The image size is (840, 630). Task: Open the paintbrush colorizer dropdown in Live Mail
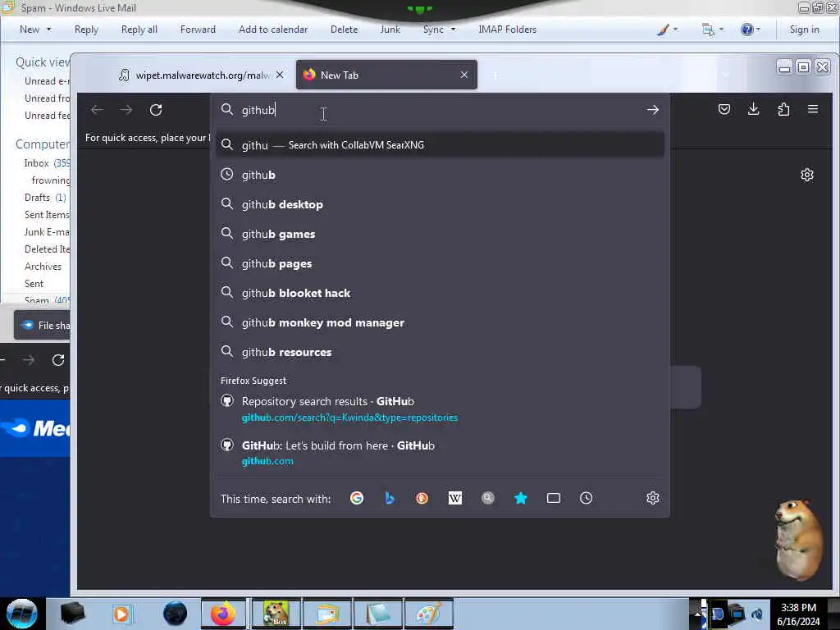[667, 30]
